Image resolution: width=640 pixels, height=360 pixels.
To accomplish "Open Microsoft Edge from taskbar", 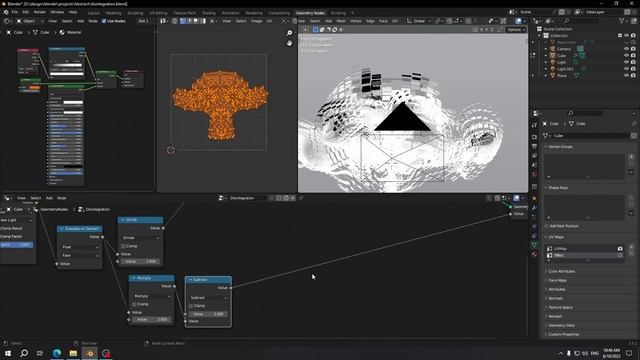I will pos(57,353).
